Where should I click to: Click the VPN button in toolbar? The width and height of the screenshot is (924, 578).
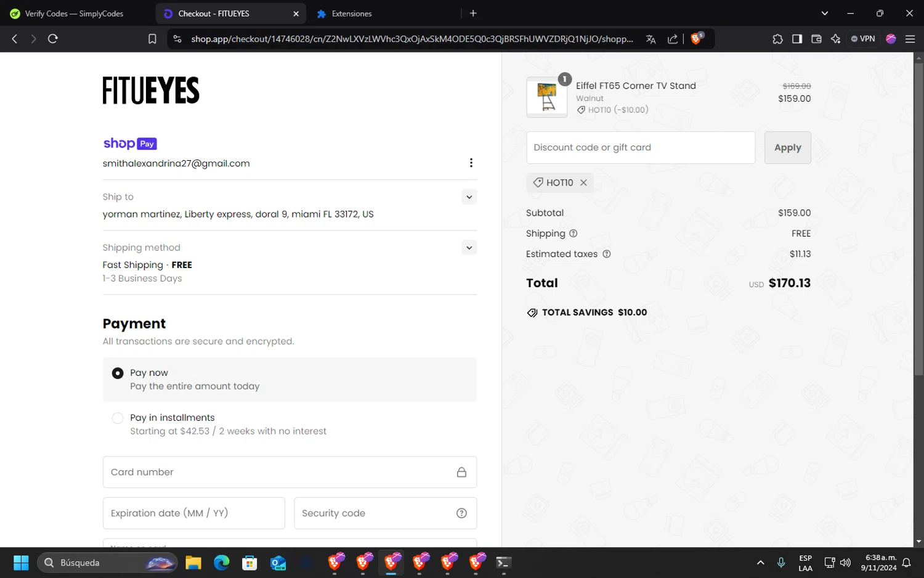pyautogui.click(x=863, y=39)
